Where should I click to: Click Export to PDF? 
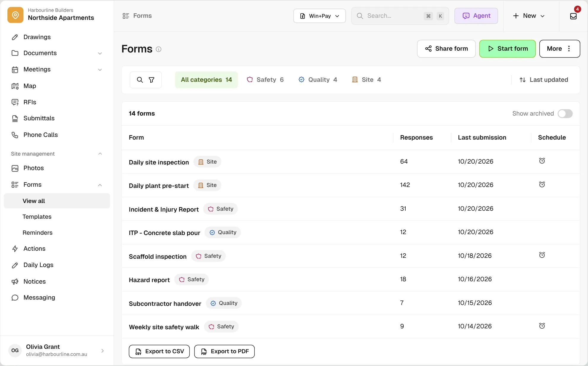[x=224, y=351]
